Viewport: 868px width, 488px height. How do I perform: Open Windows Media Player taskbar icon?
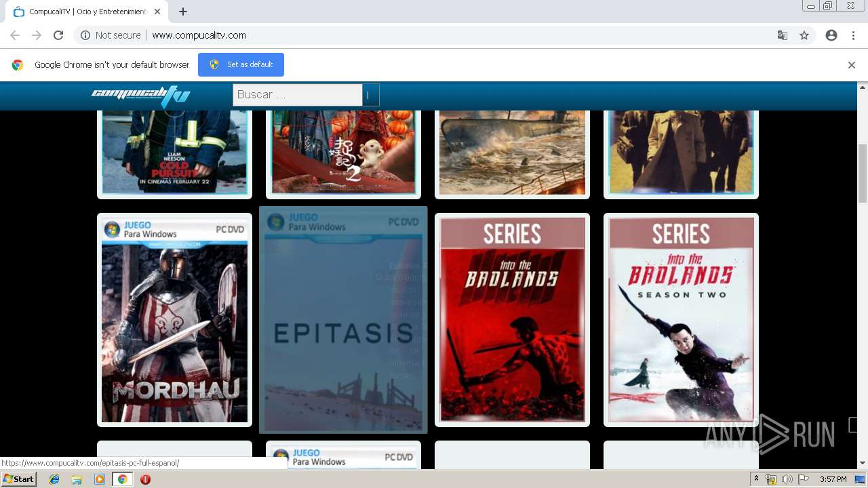click(100, 479)
